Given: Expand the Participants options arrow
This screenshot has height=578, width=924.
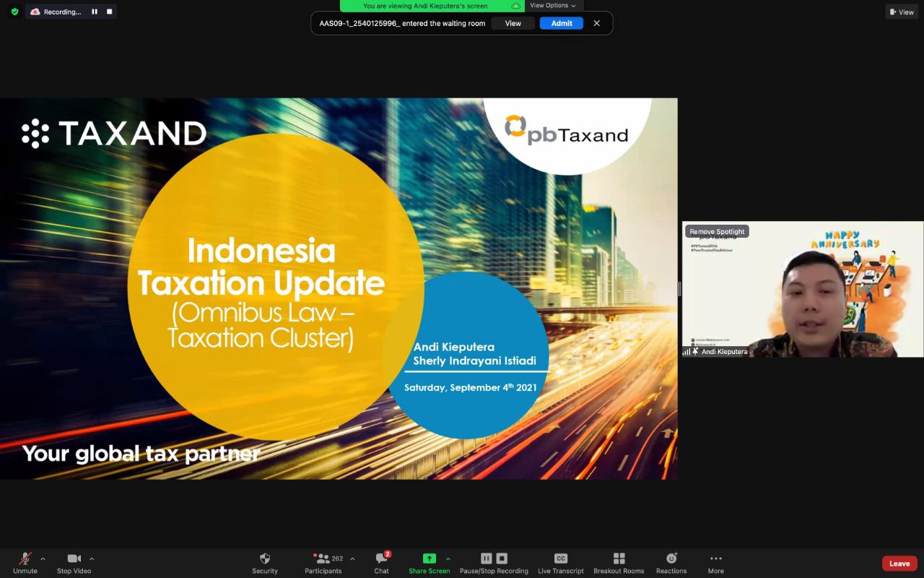Looking at the screenshot, I should pos(352,558).
